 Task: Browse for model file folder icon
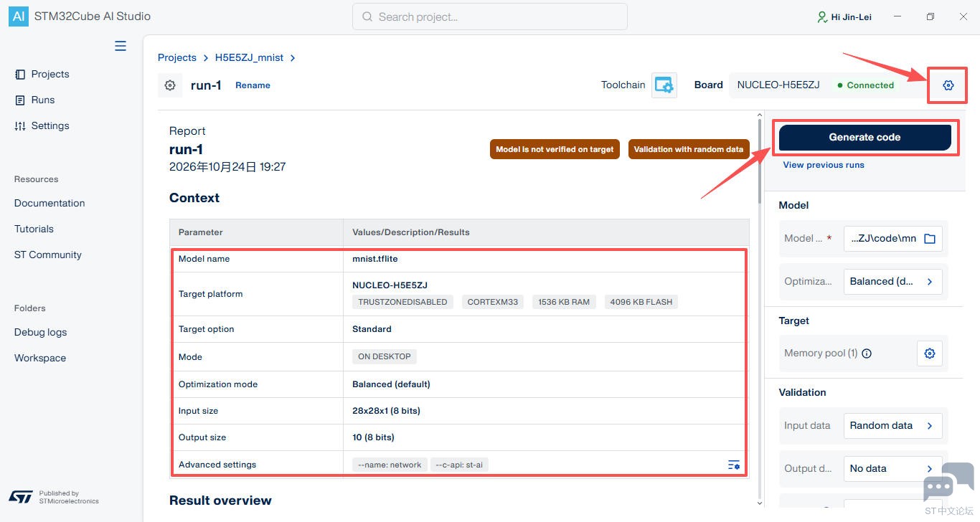930,239
